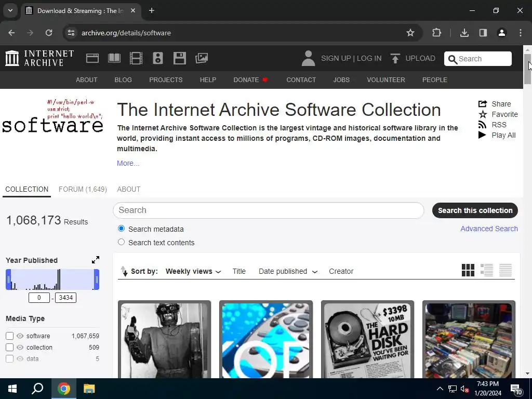Click the Share icon
Image resolution: width=532 pixels, height=399 pixels.
[483, 104]
